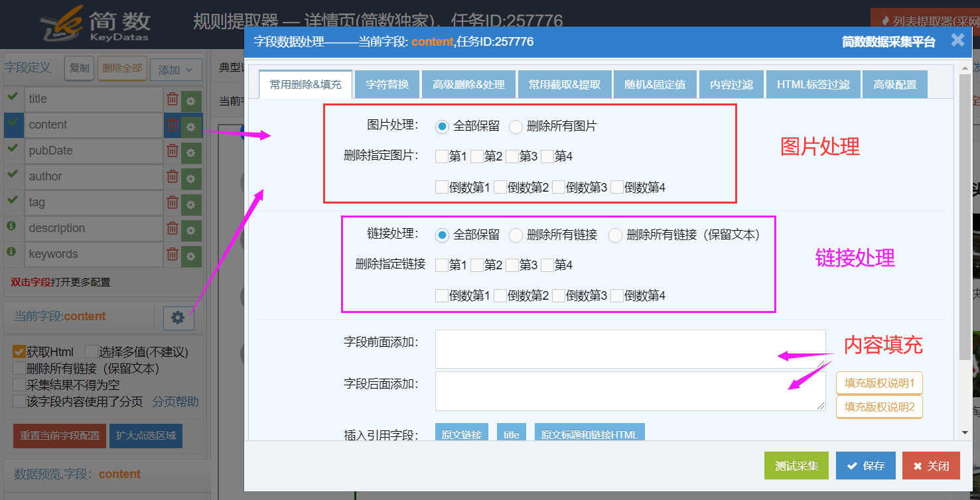980x500 pixels.
Task: Delete the author field using its trash icon
Action: pos(173,176)
